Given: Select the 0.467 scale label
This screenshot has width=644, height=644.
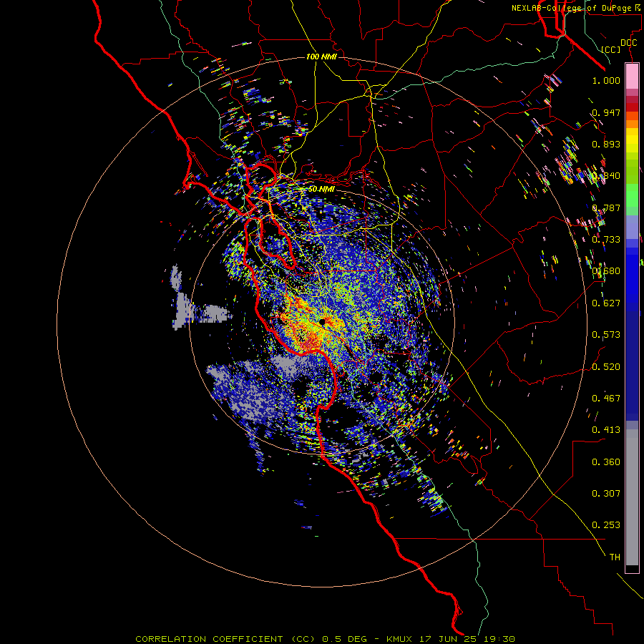Looking at the screenshot, I should click(606, 399).
